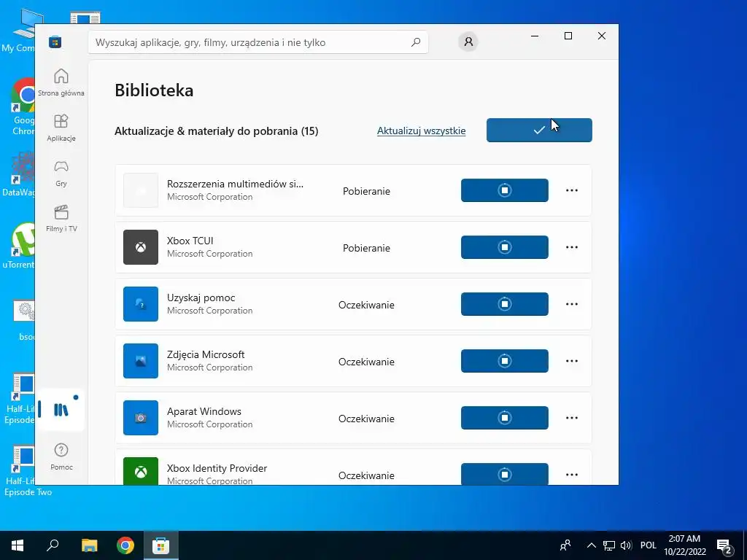
Task: Click Oczekiwanie status for Zdjęcia Microsoft
Action: [x=366, y=362]
